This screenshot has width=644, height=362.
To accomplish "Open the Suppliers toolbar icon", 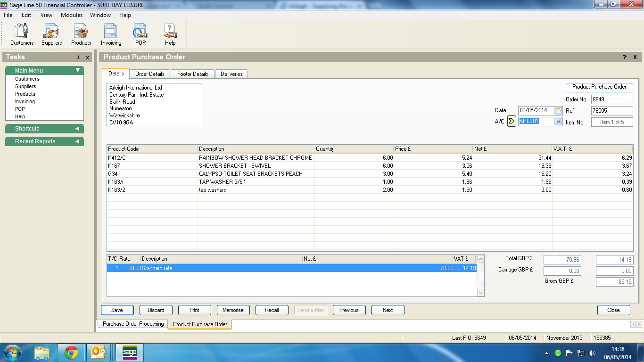I will [x=51, y=34].
